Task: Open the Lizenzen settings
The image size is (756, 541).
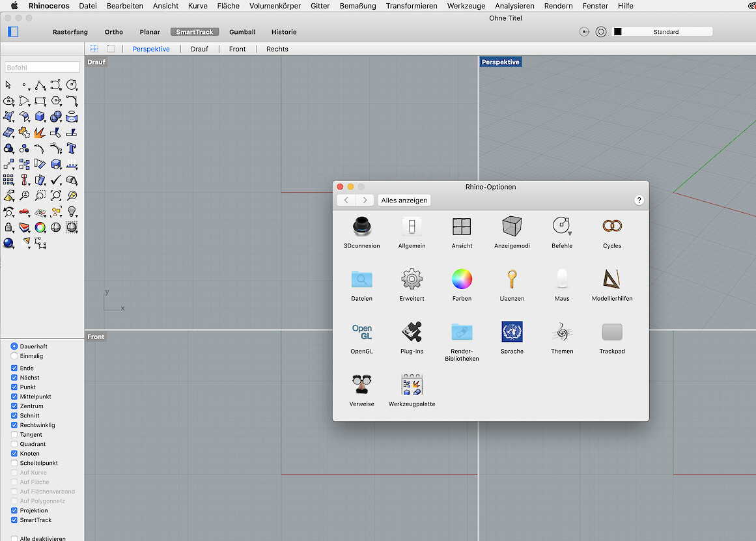Action: [x=512, y=285]
